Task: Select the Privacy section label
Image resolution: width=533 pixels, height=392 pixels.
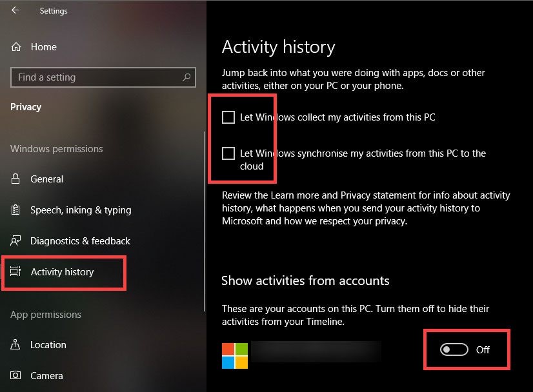Action: pyautogui.click(x=26, y=106)
